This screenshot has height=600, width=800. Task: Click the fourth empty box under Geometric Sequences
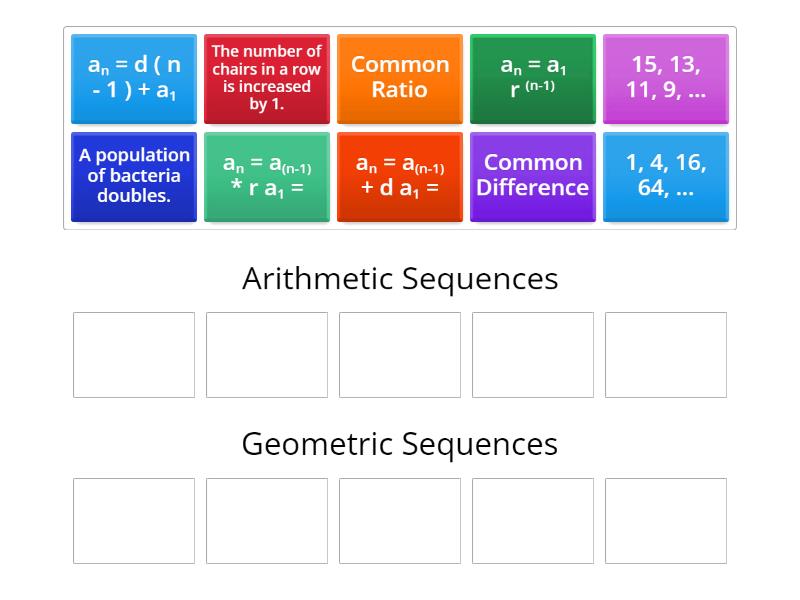click(x=533, y=521)
